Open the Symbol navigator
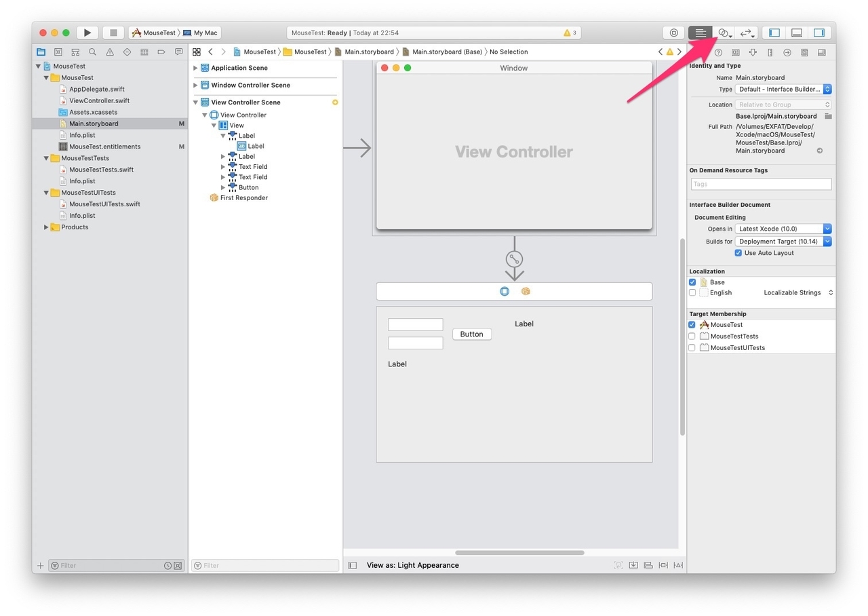This screenshot has width=868, height=616. pyautogui.click(x=75, y=52)
